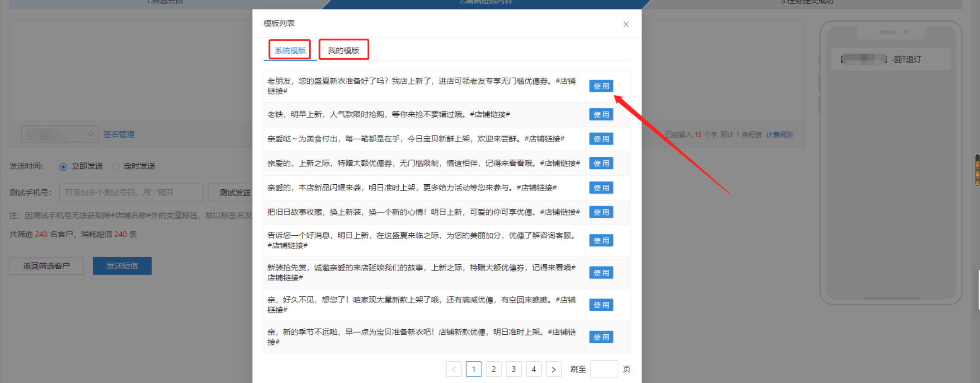This screenshot has width=980, height=383.
Task: Switch to the 系统模版 tab
Action: [x=290, y=50]
